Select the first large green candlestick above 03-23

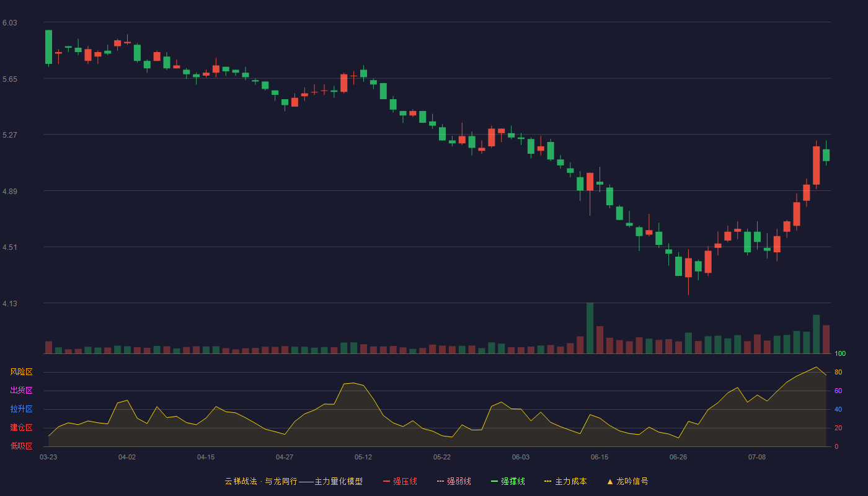coord(48,46)
